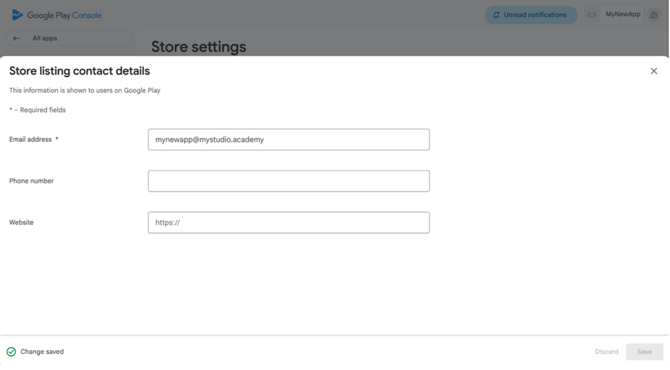Click the icon right of MyNewApp

pyautogui.click(x=654, y=15)
